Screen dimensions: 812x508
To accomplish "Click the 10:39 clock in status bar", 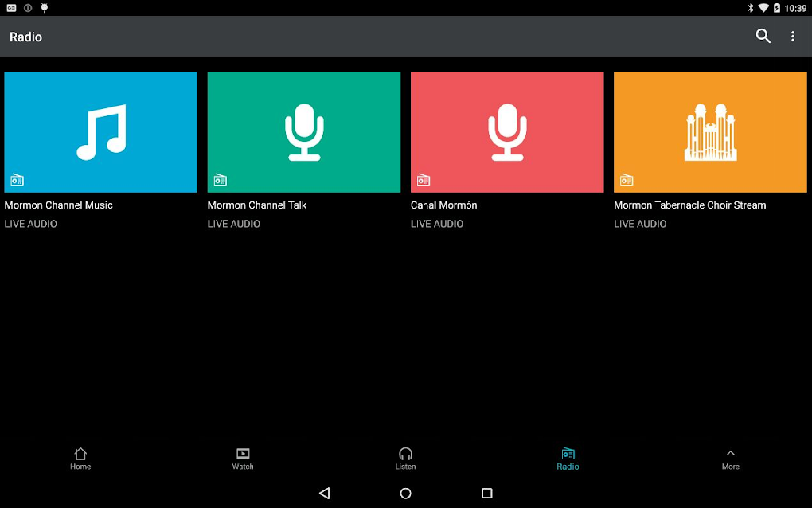I will click(795, 8).
